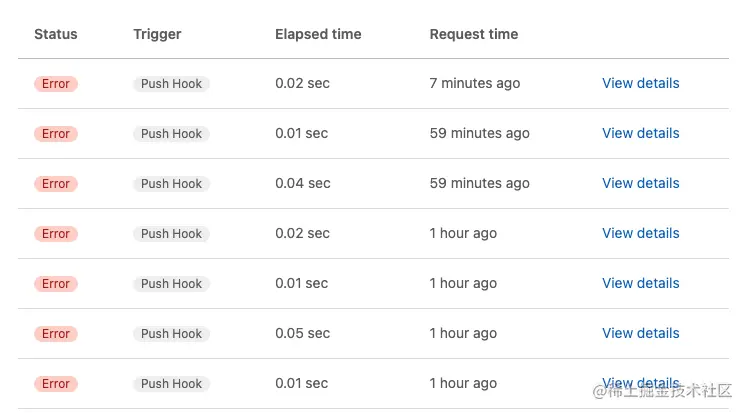Click Error badge in 0.05 sec row

tap(56, 334)
